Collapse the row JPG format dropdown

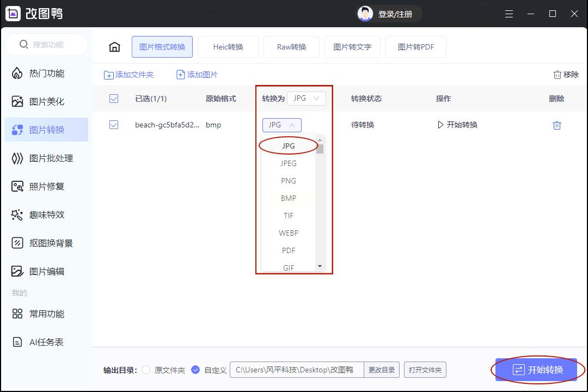[282, 125]
